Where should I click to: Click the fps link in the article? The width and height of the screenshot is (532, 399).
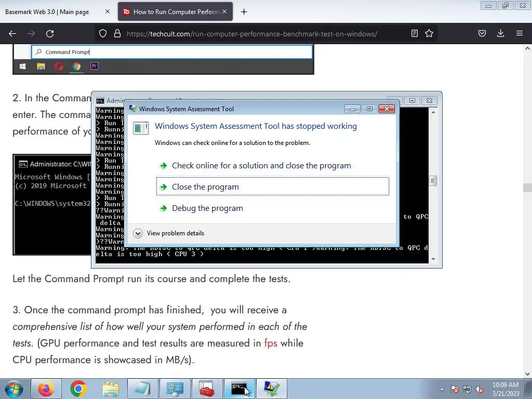click(271, 343)
